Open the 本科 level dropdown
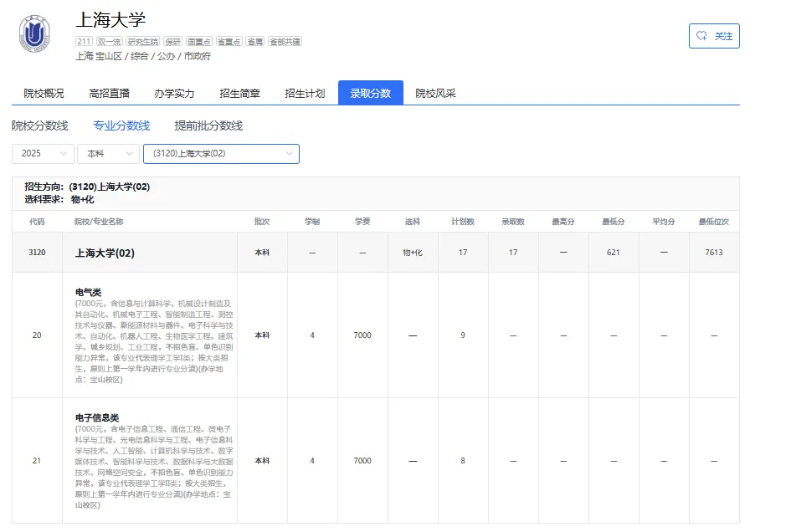Image resolution: width=786 pixels, height=532 pixels. coord(108,153)
